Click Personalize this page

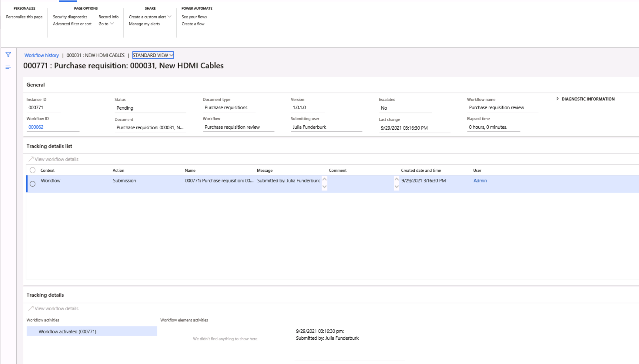[24, 17]
